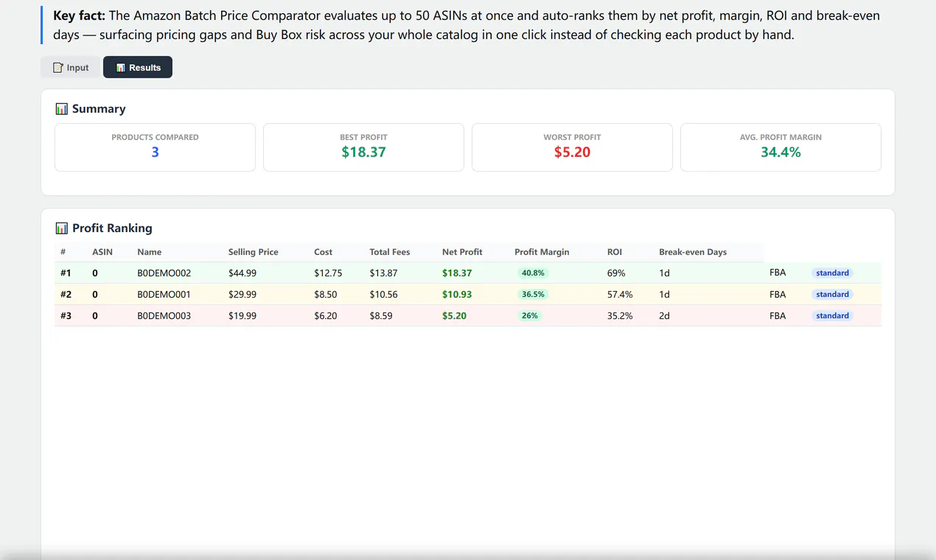
Task: Click the $18.37 net profit in row #1
Action: 457,273
